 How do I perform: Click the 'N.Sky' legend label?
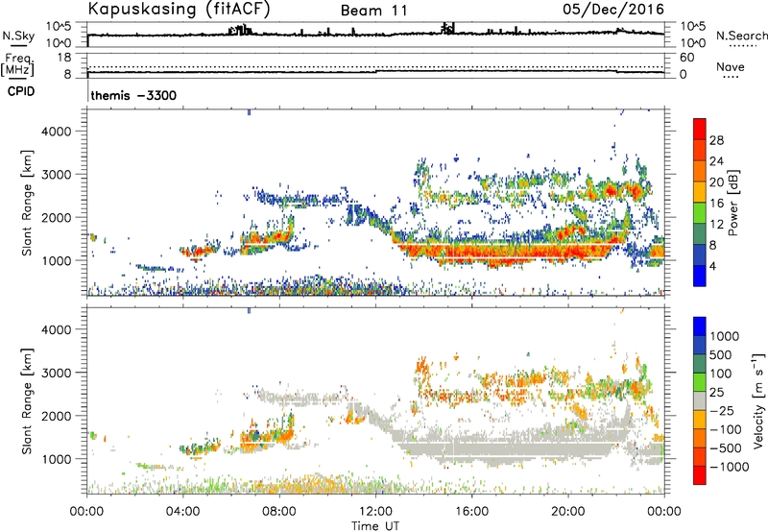pyautogui.click(x=18, y=36)
